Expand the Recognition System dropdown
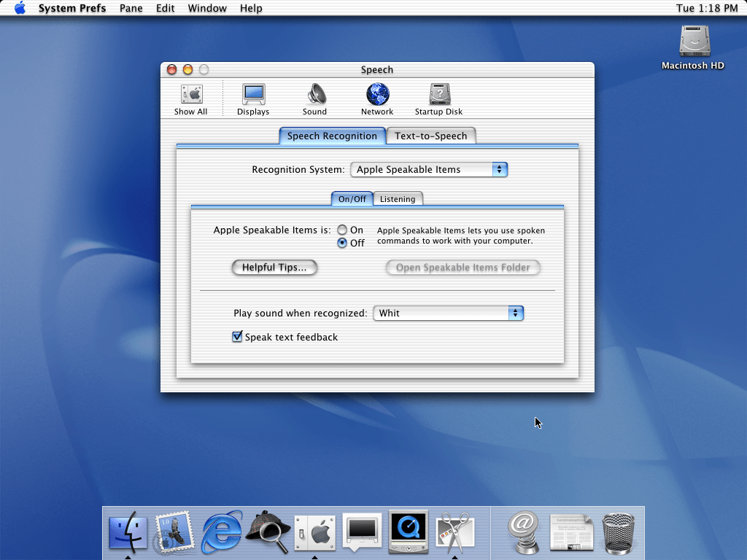The height and width of the screenshot is (560, 747). click(x=429, y=170)
